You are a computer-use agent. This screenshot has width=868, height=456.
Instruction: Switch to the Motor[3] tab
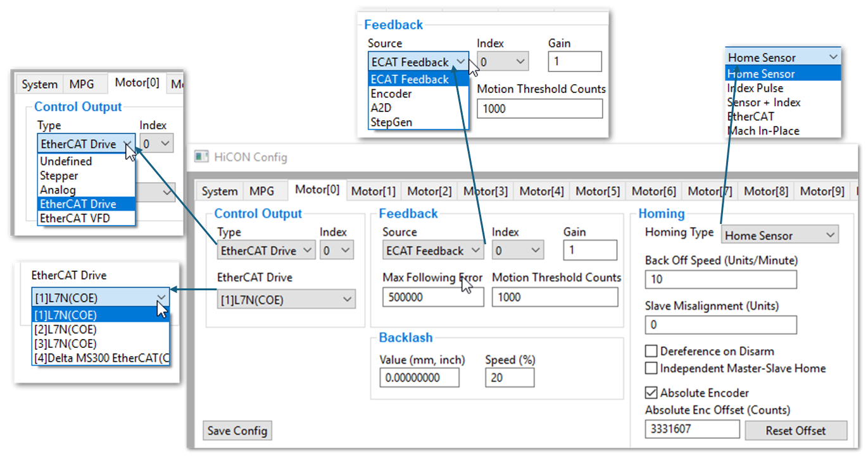click(486, 191)
